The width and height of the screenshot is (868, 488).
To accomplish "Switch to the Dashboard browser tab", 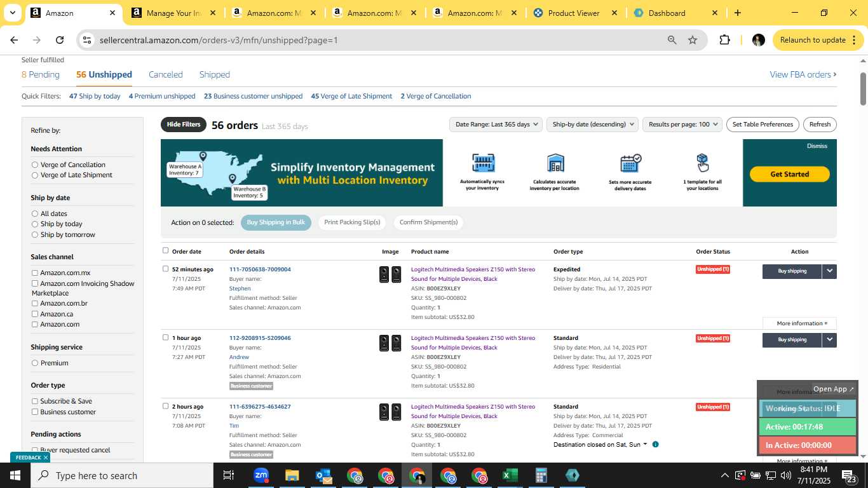I will (675, 13).
